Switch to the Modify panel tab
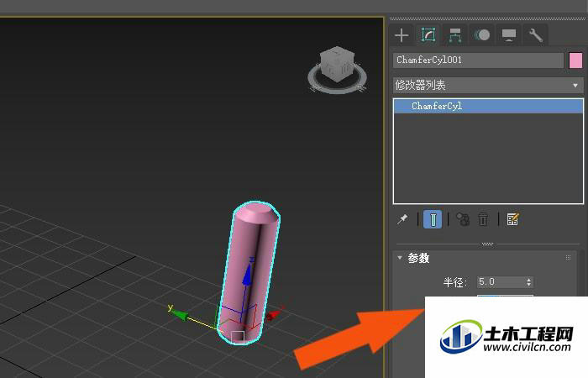The height and width of the screenshot is (378, 588). coord(428,35)
